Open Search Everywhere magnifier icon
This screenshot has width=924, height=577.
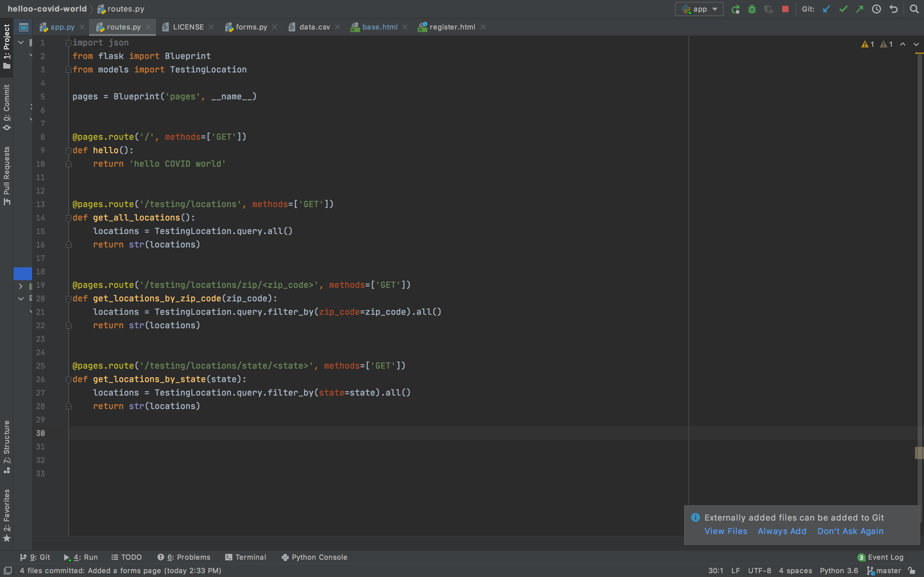click(x=914, y=9)
